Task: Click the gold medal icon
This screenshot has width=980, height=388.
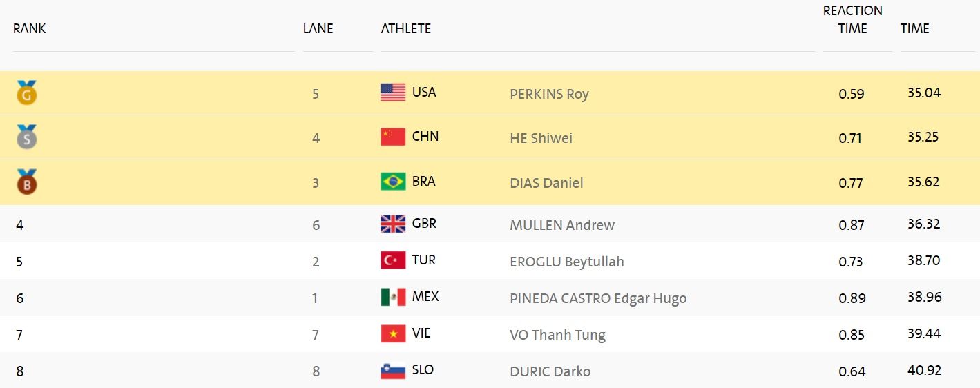Action: (26, 93)
